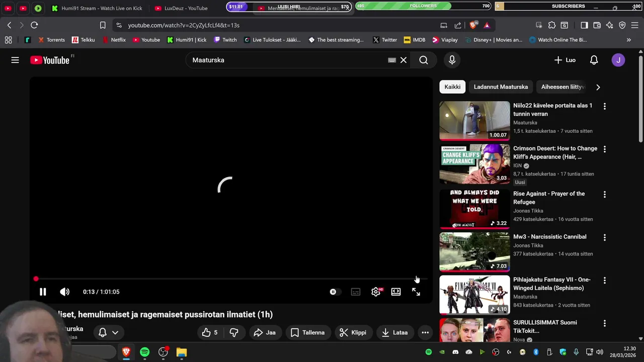Enter fullscreen mode
644x362 pixels.
click(x=416, y=292)
